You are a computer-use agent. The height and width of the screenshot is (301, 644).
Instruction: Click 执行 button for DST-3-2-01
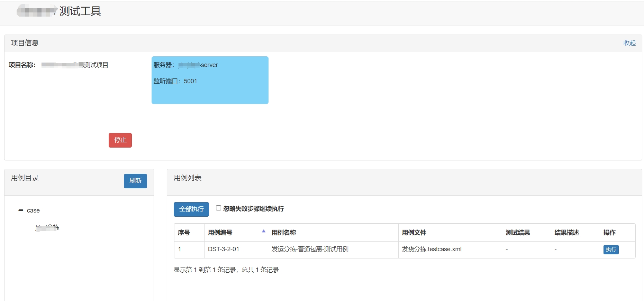pos(611,250)
